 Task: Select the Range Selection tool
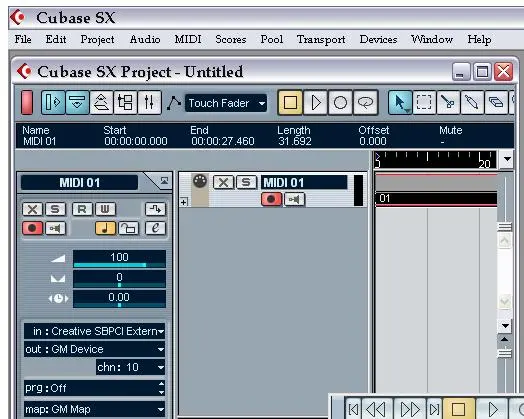click(x=424, y=102)
